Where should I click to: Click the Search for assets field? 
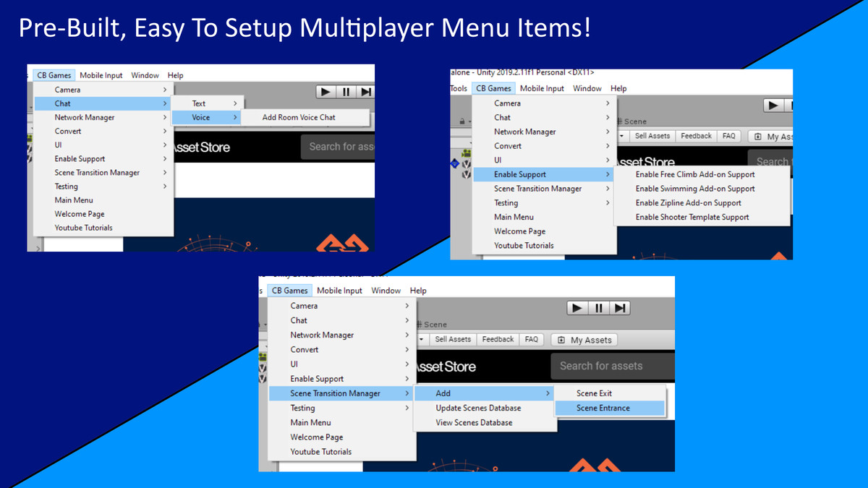[x=612, y=366]
